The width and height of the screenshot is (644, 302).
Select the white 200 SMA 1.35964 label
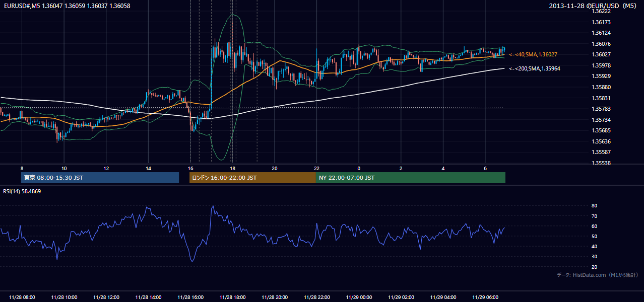pyautogui.click(x=534, y=68)
